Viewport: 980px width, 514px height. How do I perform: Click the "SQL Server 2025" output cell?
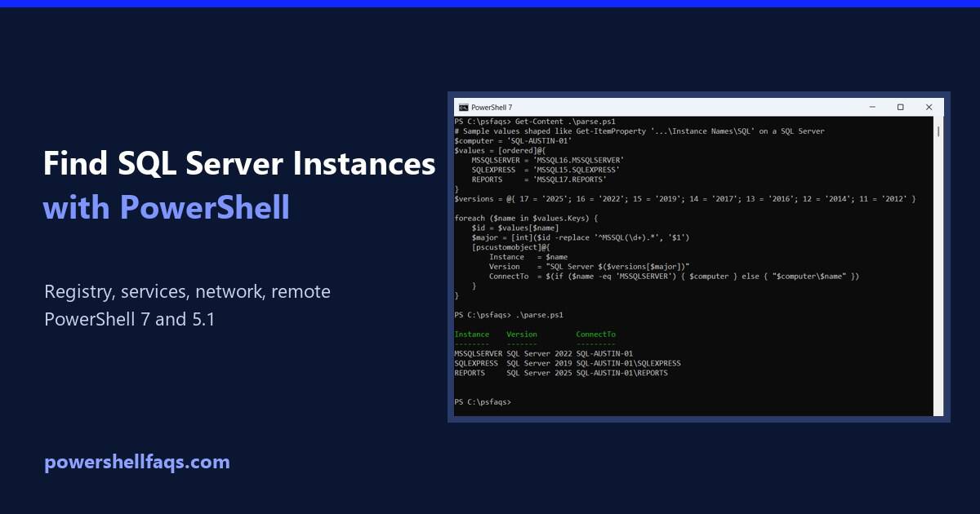point(539,373)
